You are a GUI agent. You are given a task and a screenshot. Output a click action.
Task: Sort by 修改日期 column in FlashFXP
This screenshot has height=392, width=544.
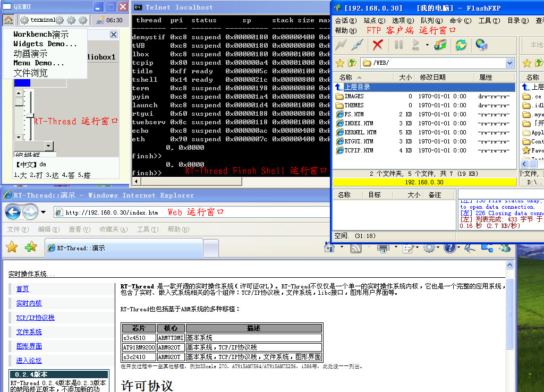click(x=445, y=78)
